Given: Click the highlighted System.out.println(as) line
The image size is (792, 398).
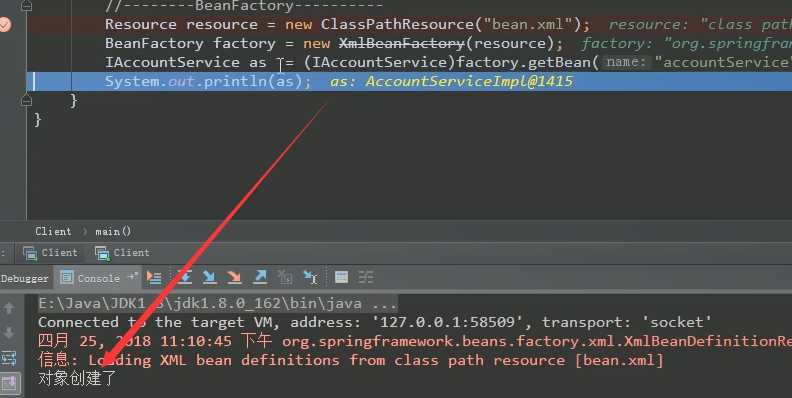Looking at the screenshot, I should 409,81.
